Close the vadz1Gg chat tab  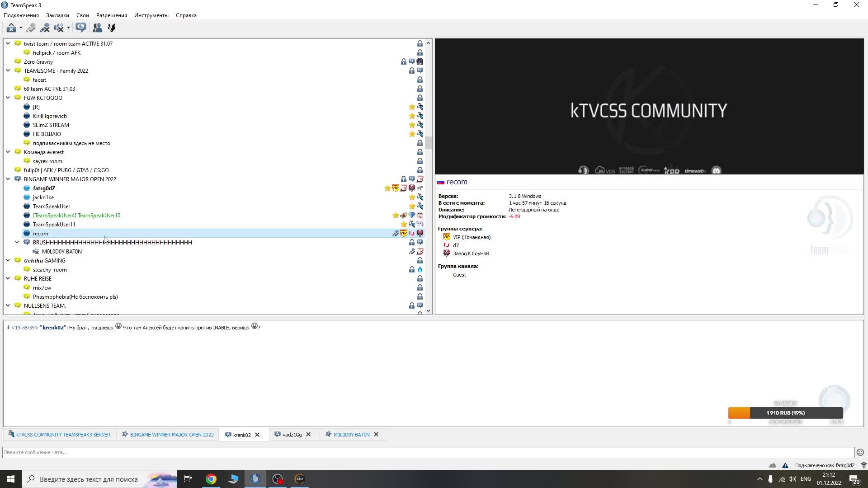pyautogui.click(x=308, y=435)
